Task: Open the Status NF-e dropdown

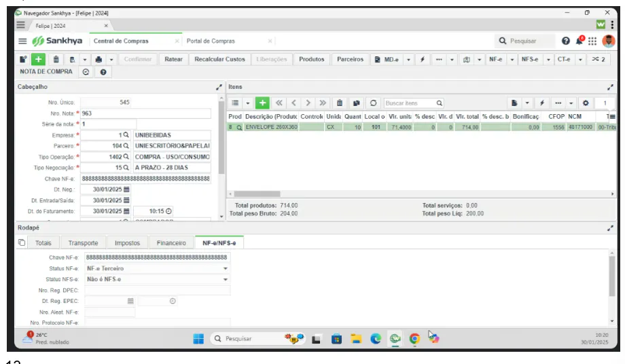Action: tap(158, 268)
